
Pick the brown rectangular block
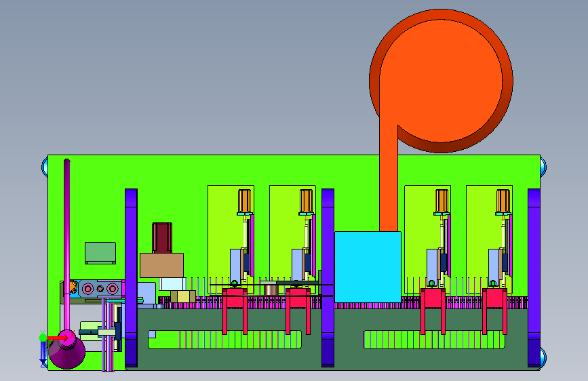(161, 266)
